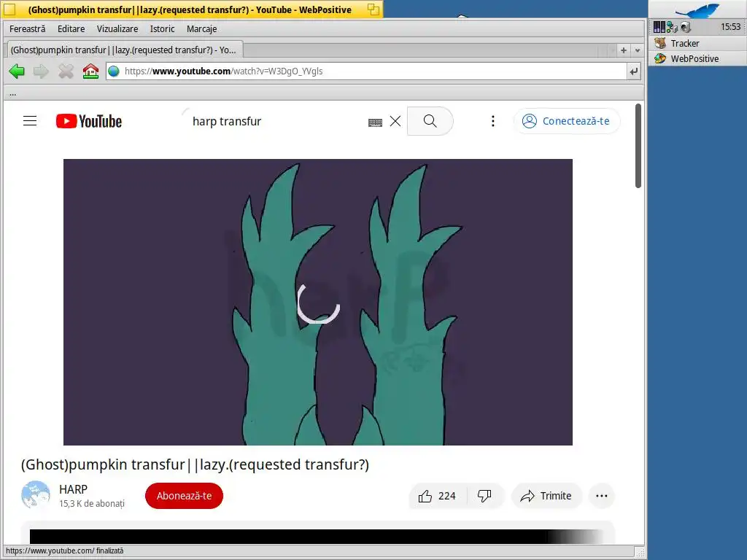Stop loading with the X toolbar icon
The width and height of the screenshot is (747, 560).
(66, 71)
